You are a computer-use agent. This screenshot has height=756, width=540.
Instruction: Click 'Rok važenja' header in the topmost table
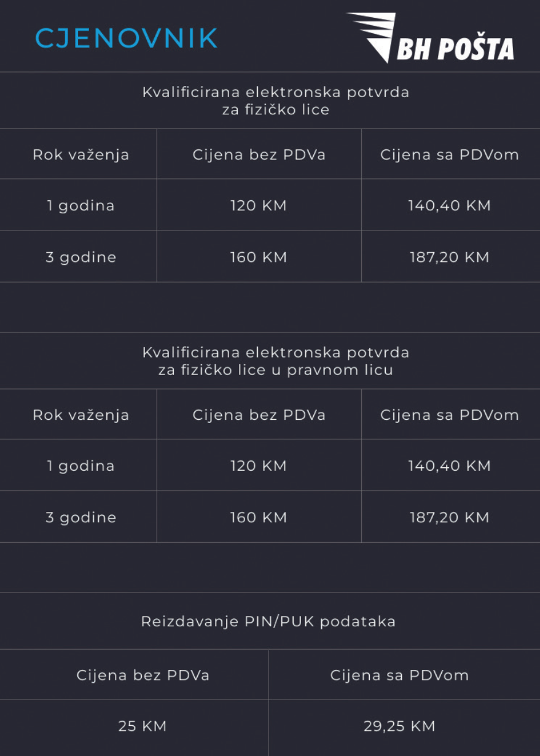click(81, 154)
